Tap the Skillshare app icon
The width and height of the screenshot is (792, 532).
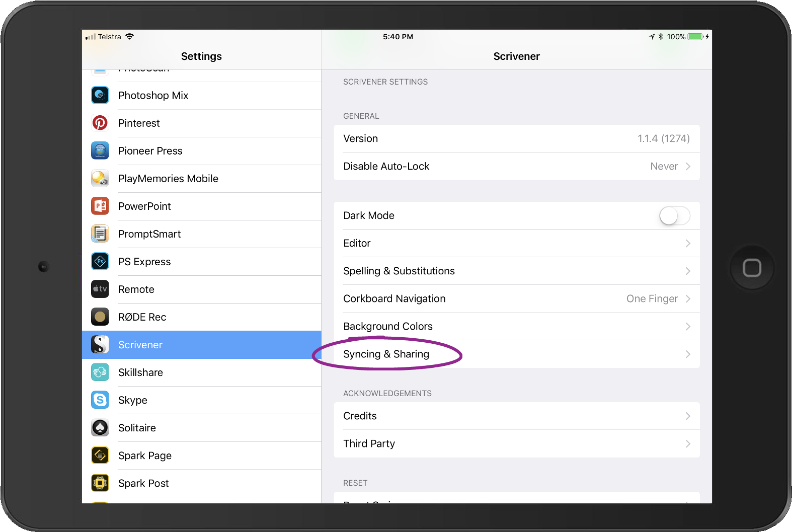pyautogui.click(x=100, y=372)
